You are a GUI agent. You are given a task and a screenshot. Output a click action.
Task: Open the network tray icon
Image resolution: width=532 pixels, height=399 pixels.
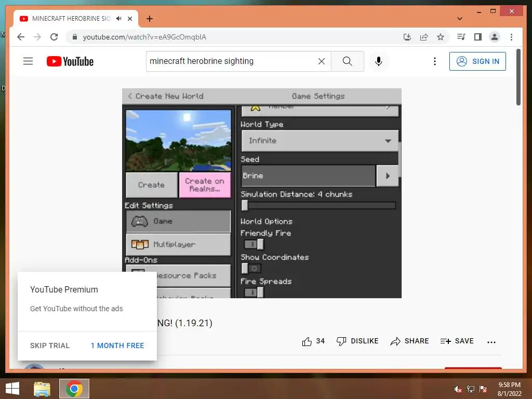471,389
